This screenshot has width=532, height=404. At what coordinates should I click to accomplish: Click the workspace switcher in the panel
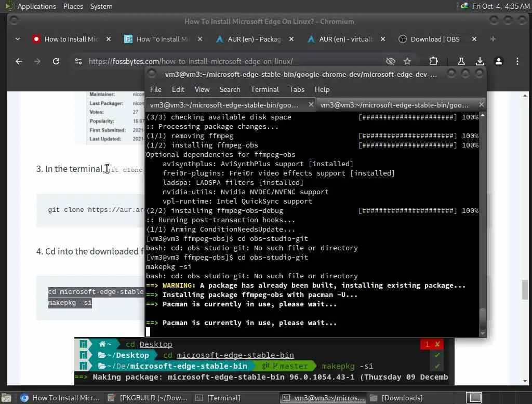coord(475,398)
